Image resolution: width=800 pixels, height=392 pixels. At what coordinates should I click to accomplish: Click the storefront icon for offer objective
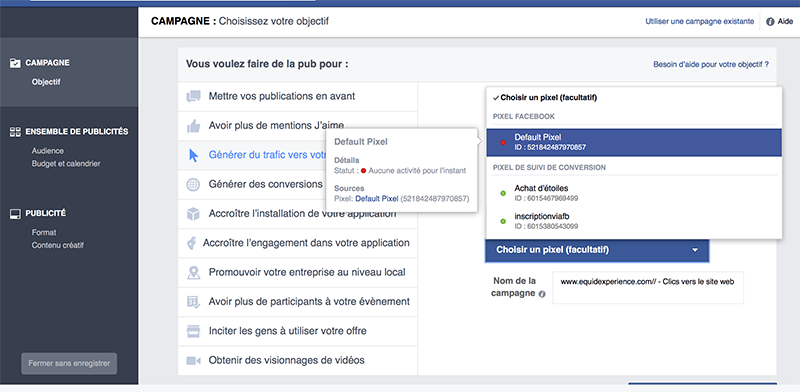click(193, 331)
